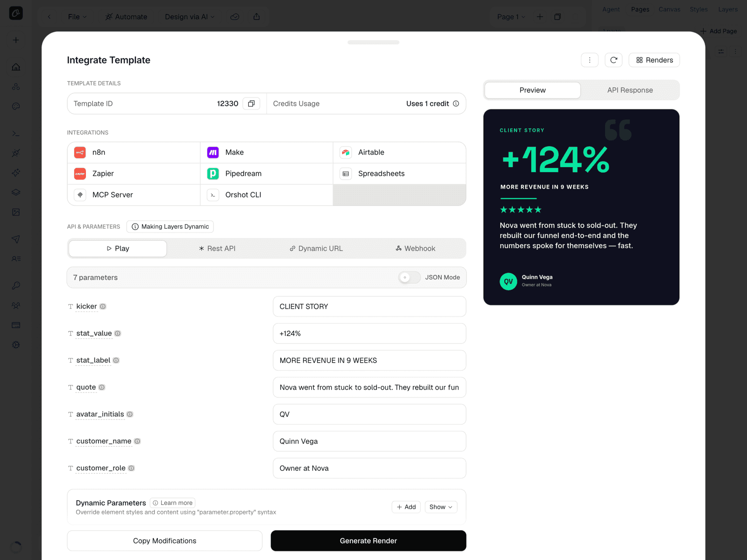This screenshot has width=747, height=560.
Task: Click the sheet drag handle at top
Action: click(373, 42)
